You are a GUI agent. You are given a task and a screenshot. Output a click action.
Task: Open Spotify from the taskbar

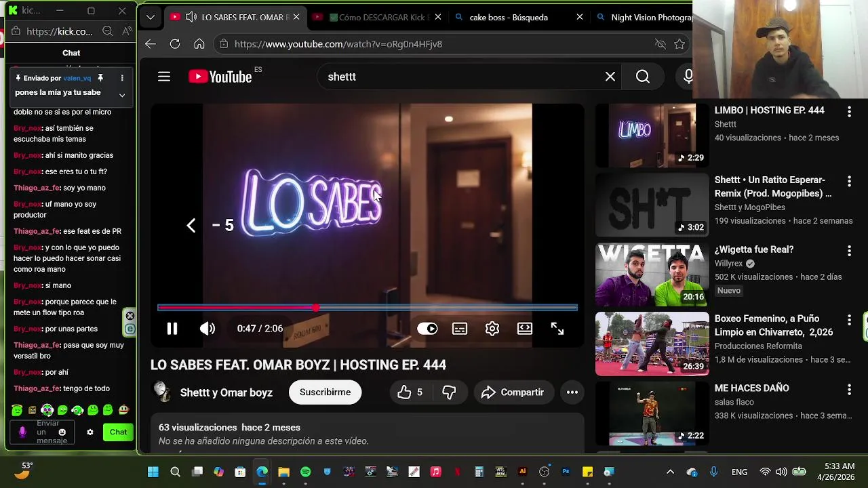click(x=305, y=472)
